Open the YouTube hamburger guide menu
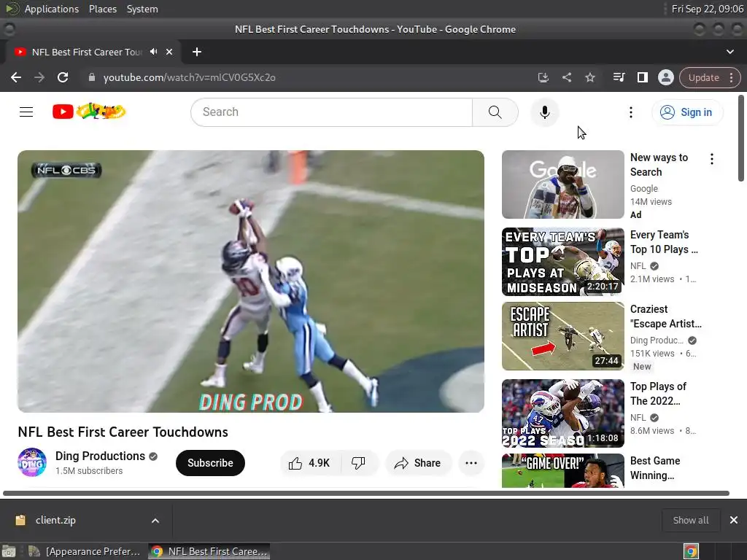 26,112
